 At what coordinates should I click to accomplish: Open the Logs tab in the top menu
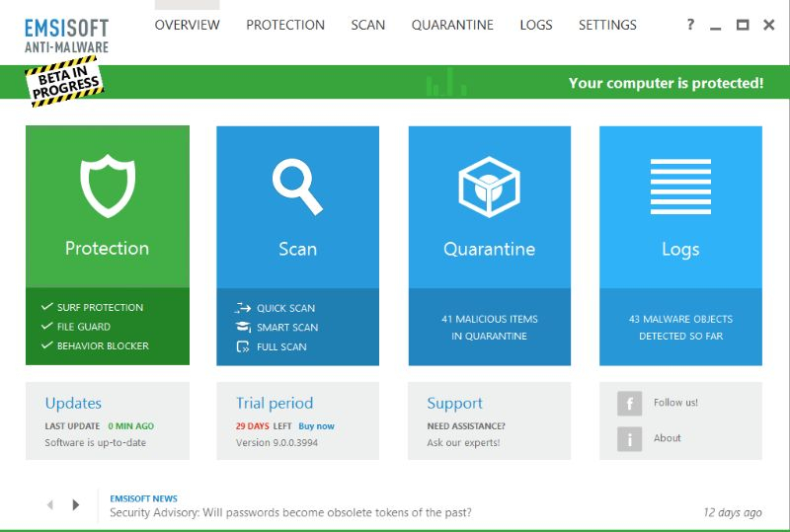click(x=536, y=25)
